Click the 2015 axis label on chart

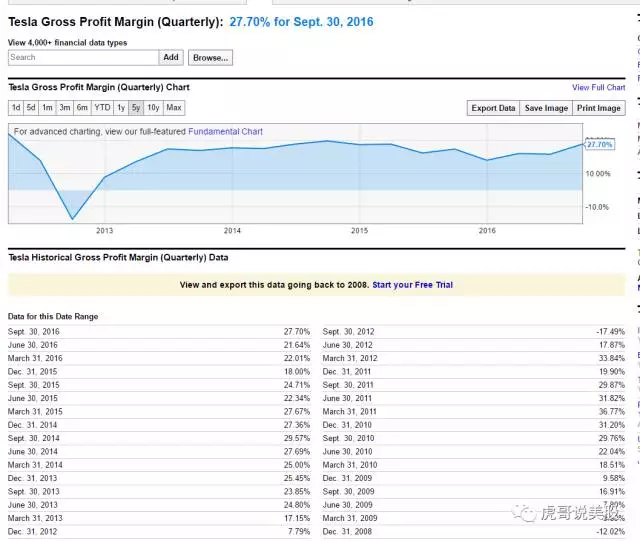tap(360, 231)
